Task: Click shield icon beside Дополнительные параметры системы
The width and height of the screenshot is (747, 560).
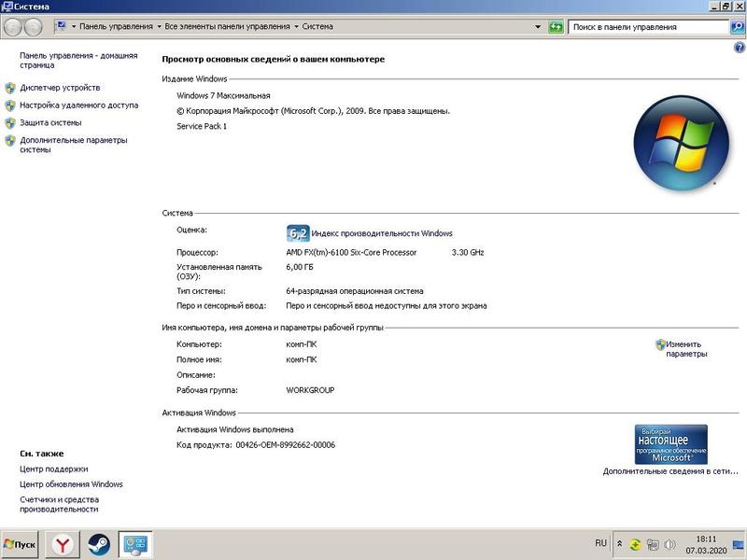Action: coord(10,141)
